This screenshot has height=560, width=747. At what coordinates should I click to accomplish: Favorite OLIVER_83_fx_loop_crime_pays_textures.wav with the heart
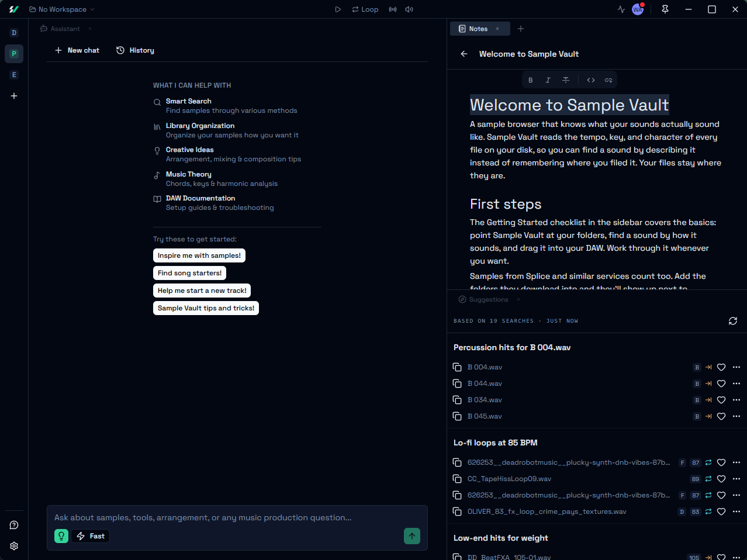coord(721,511)
